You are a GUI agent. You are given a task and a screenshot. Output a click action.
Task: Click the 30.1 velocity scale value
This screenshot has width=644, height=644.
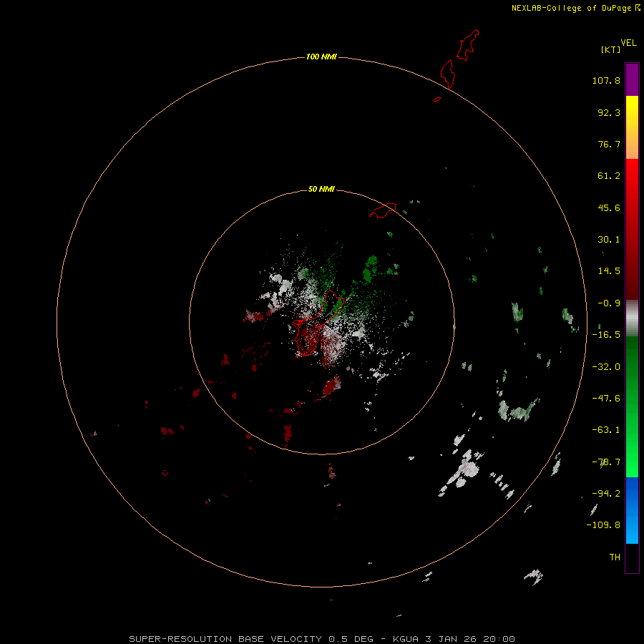(x=609, y=240)
